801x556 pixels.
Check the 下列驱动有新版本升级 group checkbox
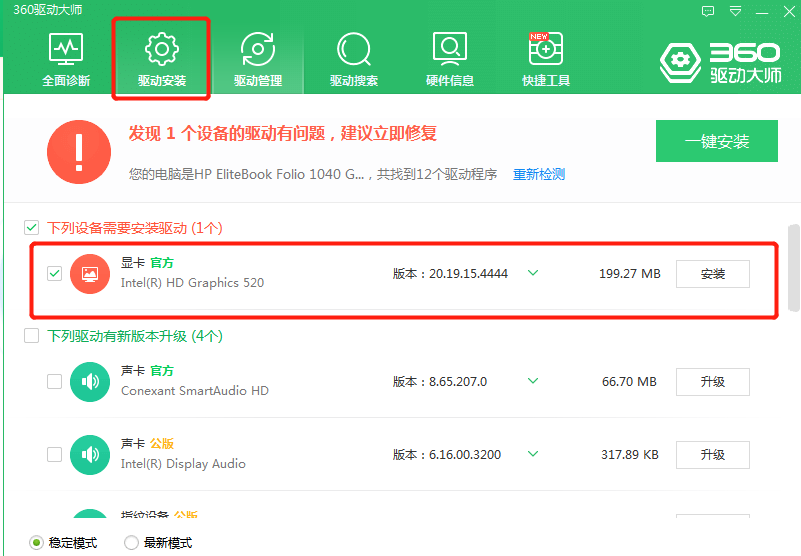tap(32, 336)
